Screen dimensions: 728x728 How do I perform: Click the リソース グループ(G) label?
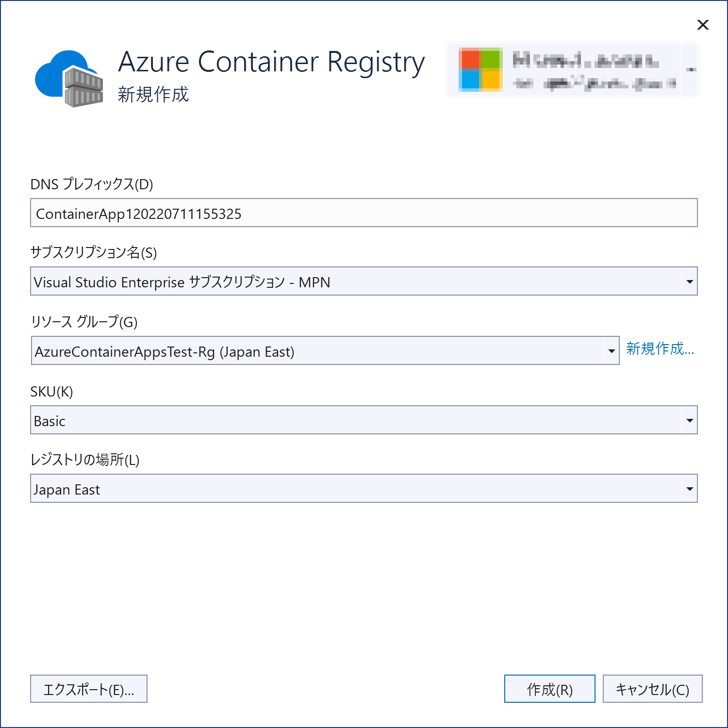click(84, 321)
